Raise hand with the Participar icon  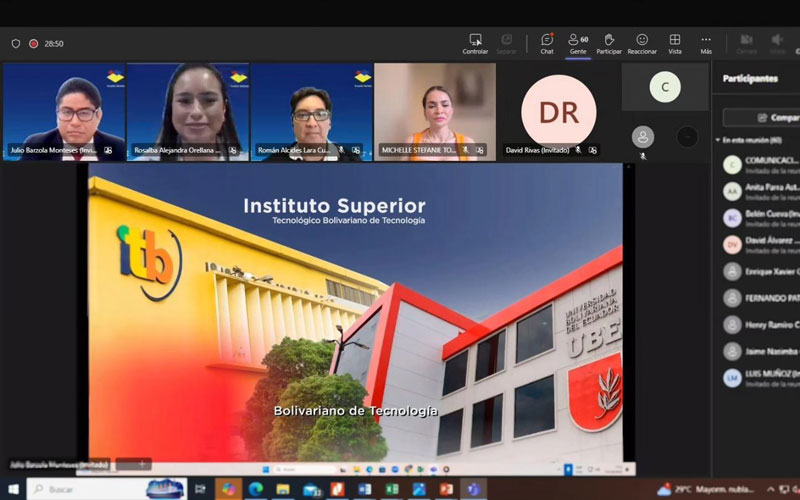pos(608,42)
